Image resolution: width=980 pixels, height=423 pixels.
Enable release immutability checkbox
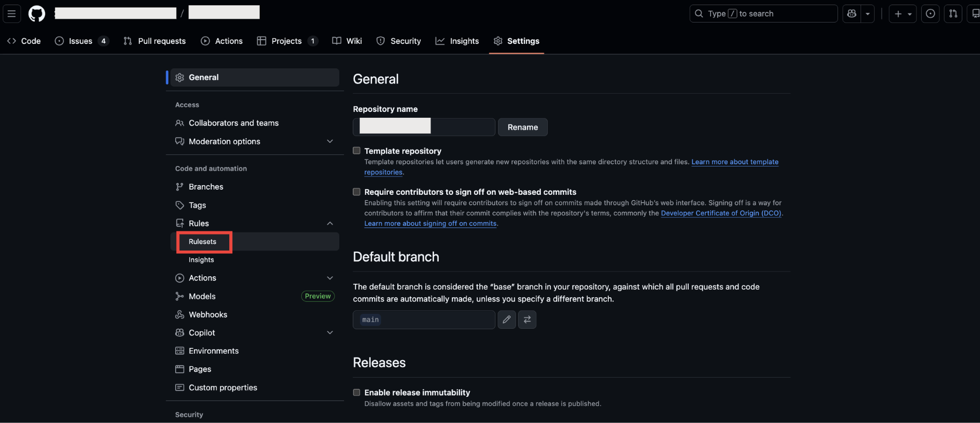357,392
